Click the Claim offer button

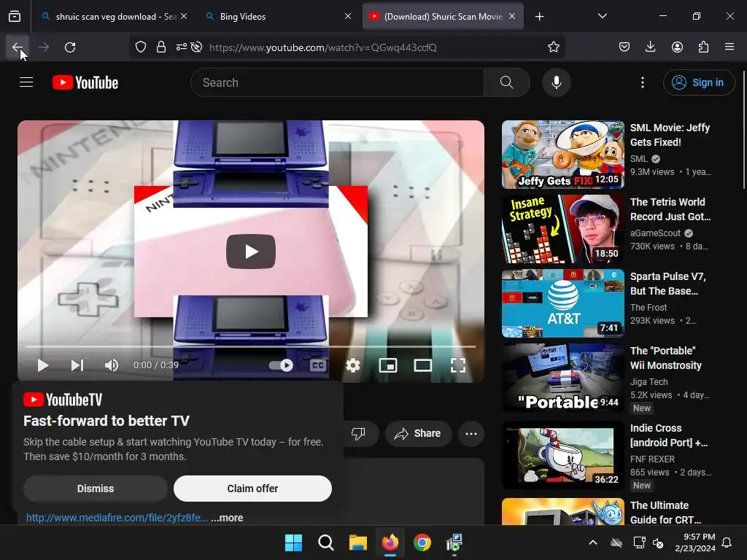coord(252,489)
